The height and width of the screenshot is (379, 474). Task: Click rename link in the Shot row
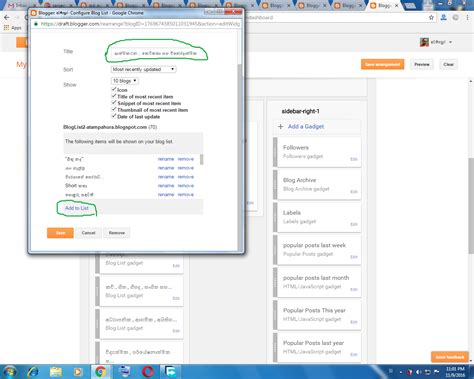click(166, 186)
